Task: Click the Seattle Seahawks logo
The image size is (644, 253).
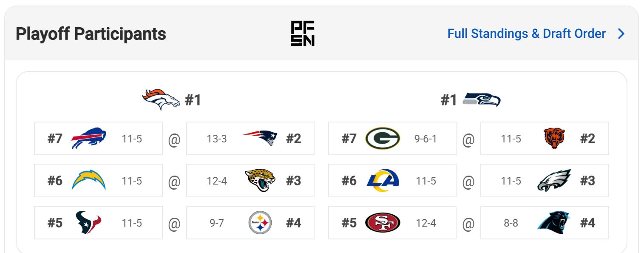Action: point(482,99)
